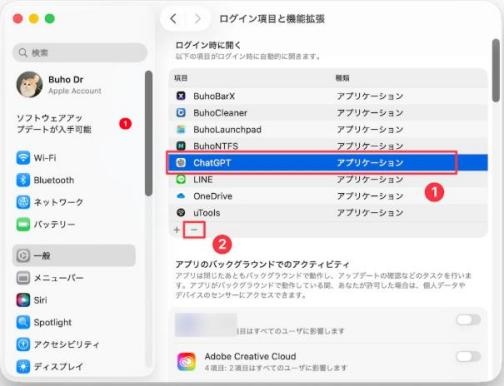The height and width of the screenshot is (386, 504).
Task: Go forward with the right chevron
Action: click(198, 19)
